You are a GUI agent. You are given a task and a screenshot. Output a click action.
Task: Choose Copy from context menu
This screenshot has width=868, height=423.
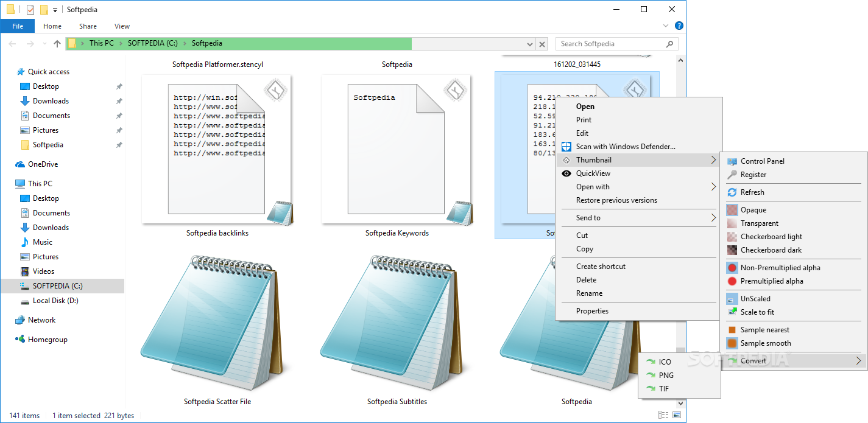point(638,249)
